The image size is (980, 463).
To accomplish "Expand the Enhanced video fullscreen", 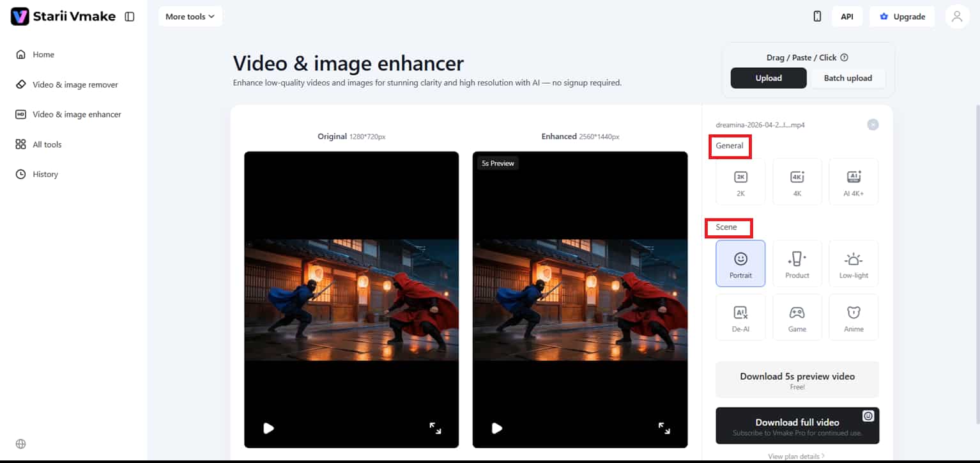I will point(664,428).
